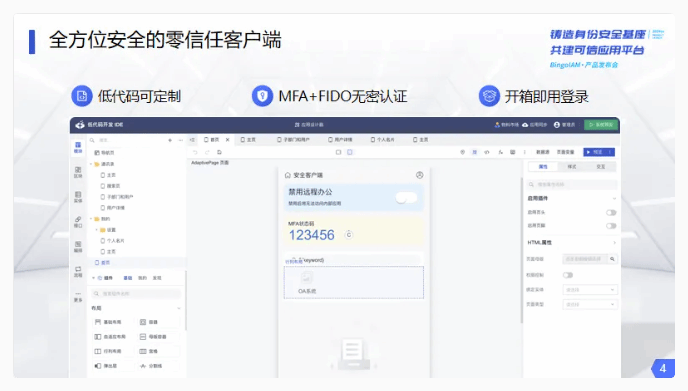This screenshot has width=688, height=391.
Task: Click the undo arrow in editor toolbar
Action: point(195,152)
